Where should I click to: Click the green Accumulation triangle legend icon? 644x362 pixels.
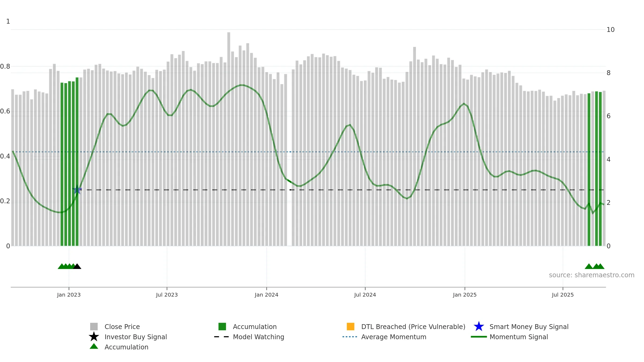pyautogui.click(x=94, y=346)
